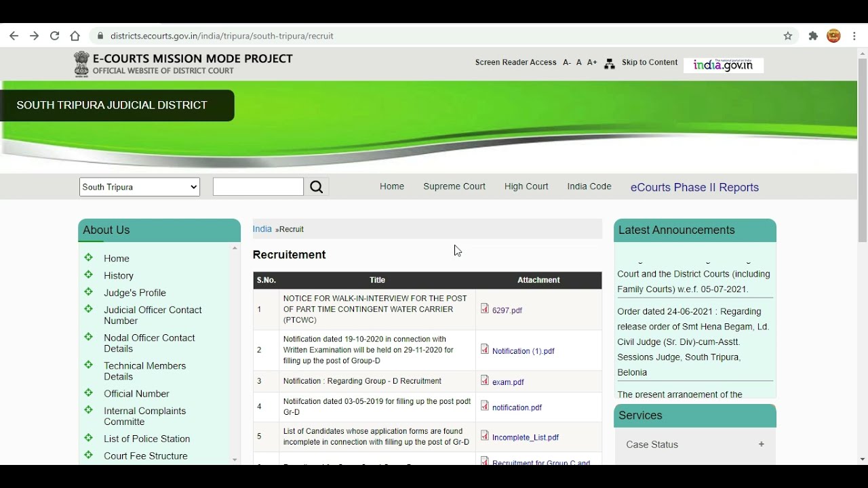Bookmark this page with the star icon

pyautogui.click(x=788, y=36)
